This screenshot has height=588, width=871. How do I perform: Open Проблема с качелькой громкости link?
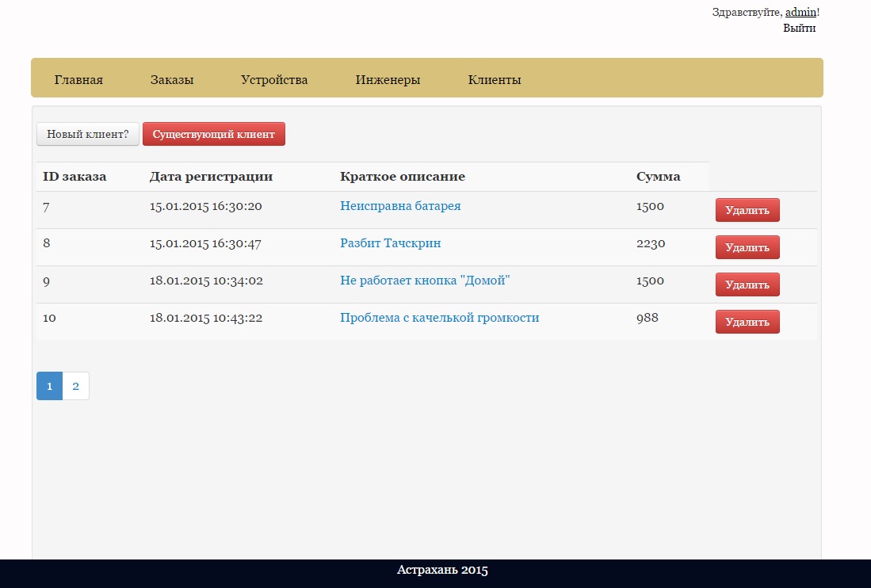coord(439,318)
